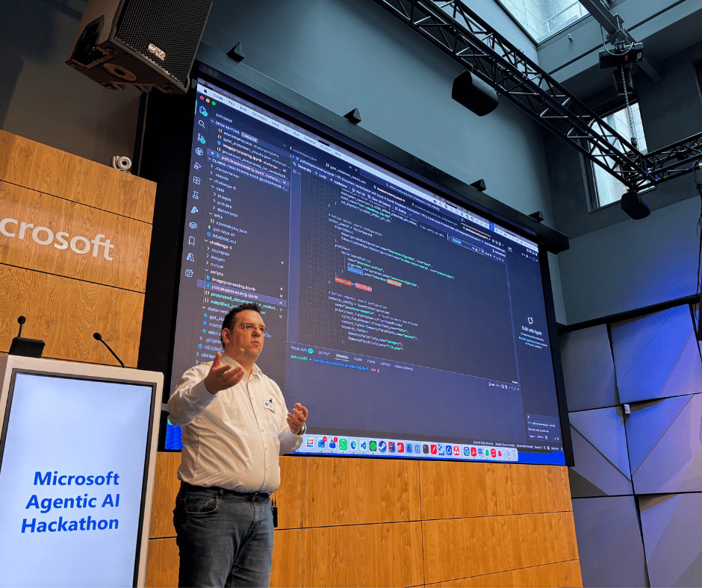Open the Edit menu in the menu bar
Image resolution: width=702 pixels, height=588 pixels.
click(x=243, y=109)
